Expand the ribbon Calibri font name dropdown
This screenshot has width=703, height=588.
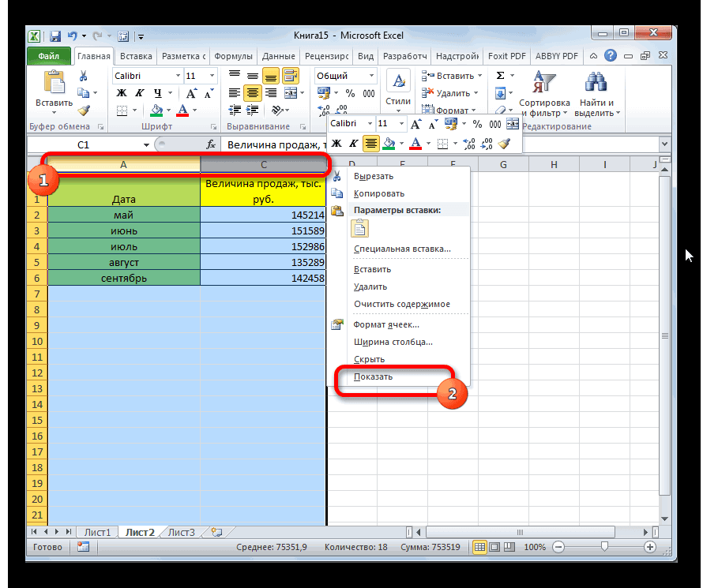pos(177,76)
